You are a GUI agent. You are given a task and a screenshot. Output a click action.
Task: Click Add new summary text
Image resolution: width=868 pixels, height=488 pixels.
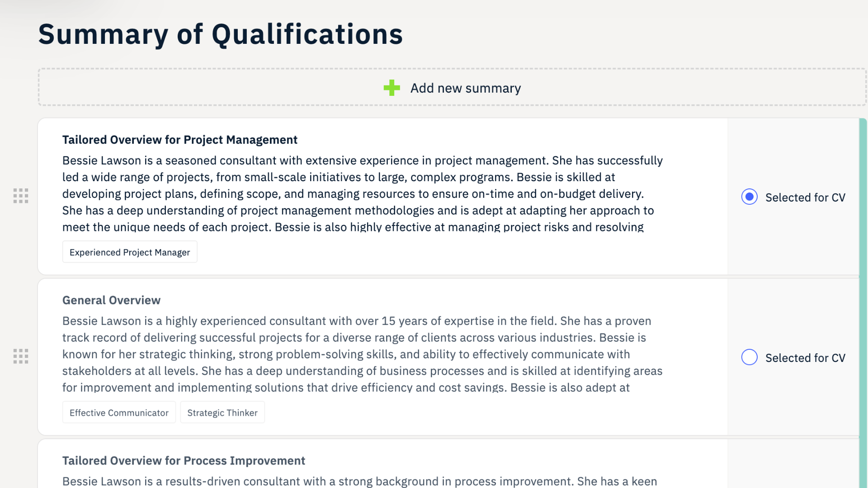pos(466,88)
